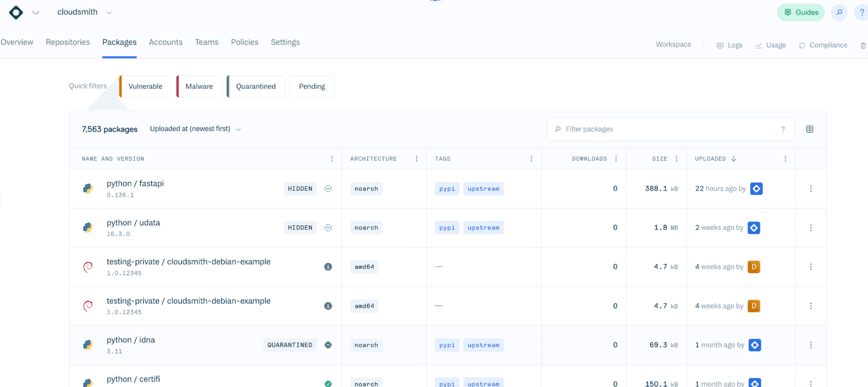The height and width of the screenshot is (387, 868).
Task: Open Tags column options menu
Action: [x=531, y=158]
